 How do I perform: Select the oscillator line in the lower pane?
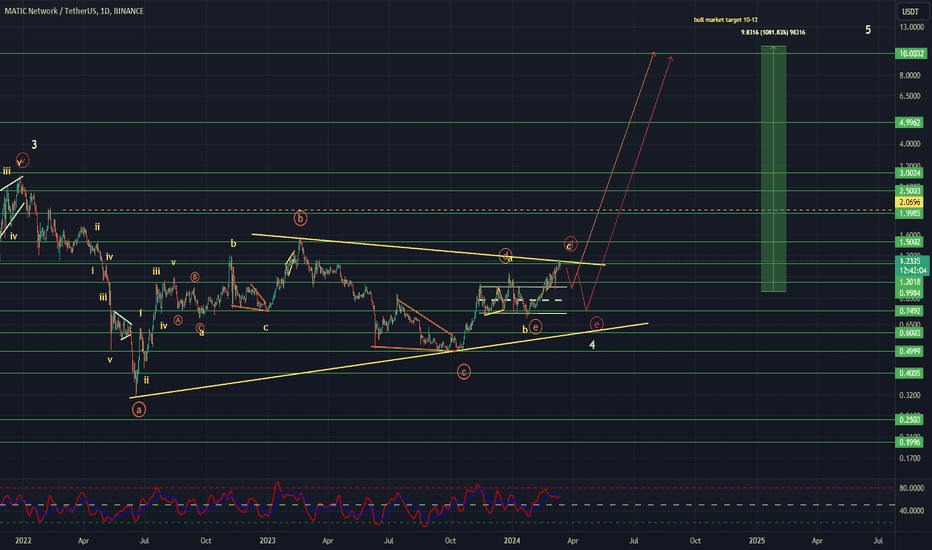click(279, 503)
